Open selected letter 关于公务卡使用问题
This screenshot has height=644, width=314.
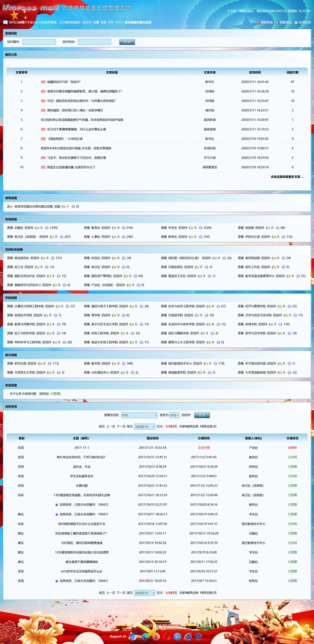pos(23,394)
